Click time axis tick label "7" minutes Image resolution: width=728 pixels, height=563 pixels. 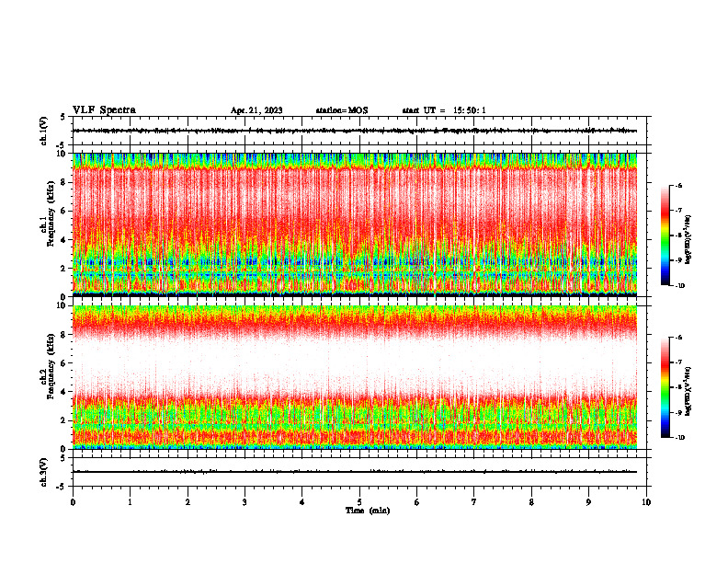tap(474, 502)
